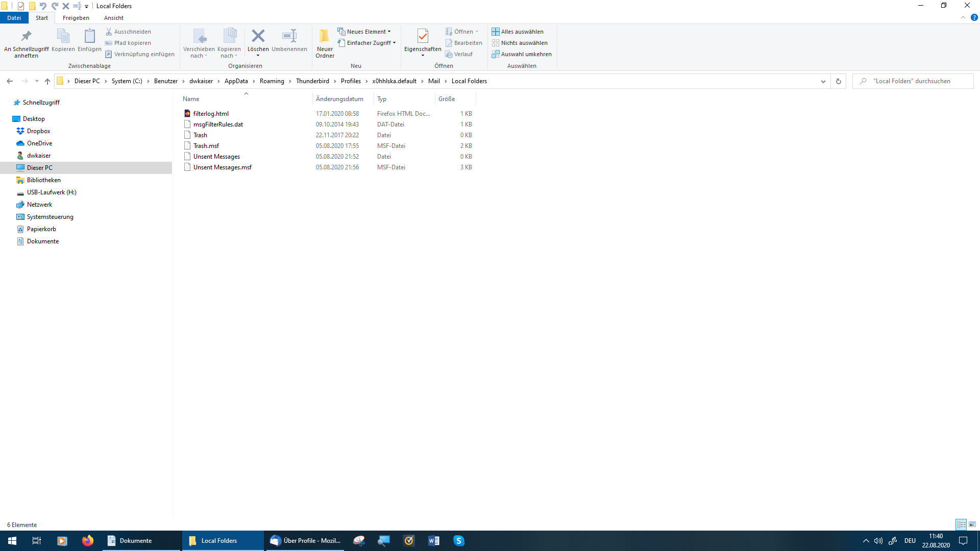
Task: Open the Windows Start menu
Action: (x=12, y=541)
